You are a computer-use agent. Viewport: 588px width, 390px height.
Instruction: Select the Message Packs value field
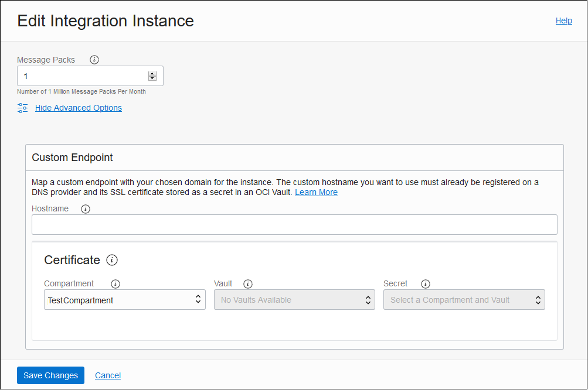(82, 76)
